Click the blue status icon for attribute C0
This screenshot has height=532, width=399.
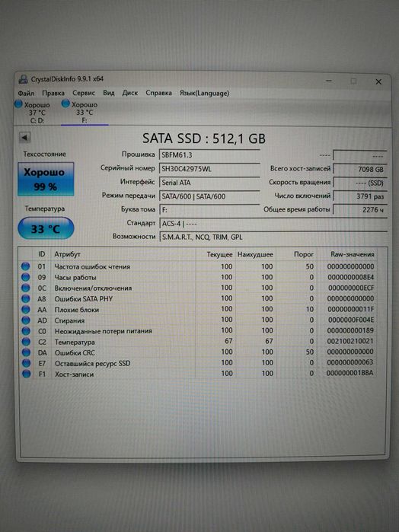tap(25, 331)
